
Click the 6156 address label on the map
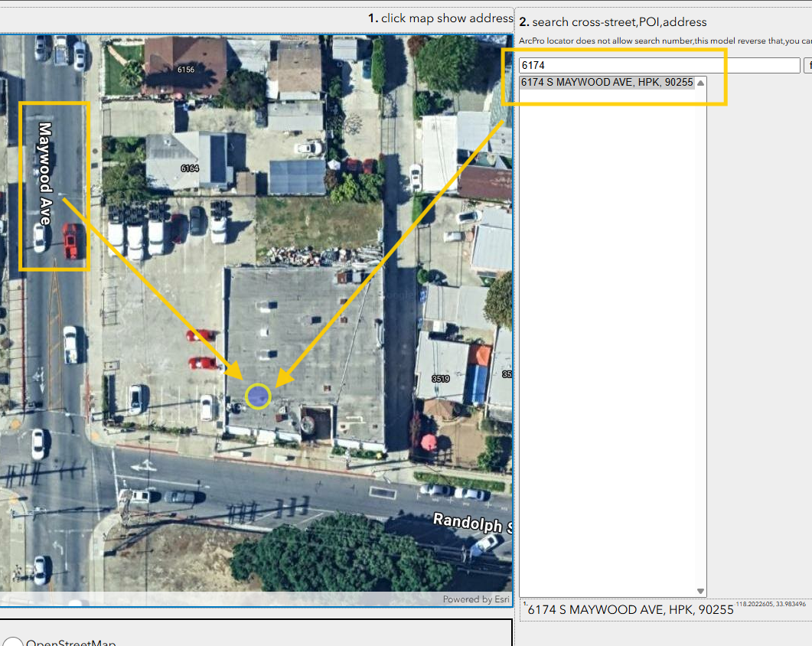click(186, 70)
